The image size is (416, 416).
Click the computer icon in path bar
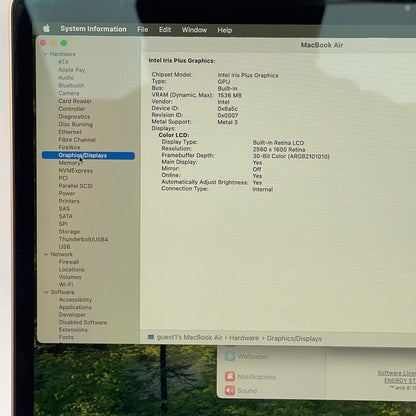click(151, 337)
